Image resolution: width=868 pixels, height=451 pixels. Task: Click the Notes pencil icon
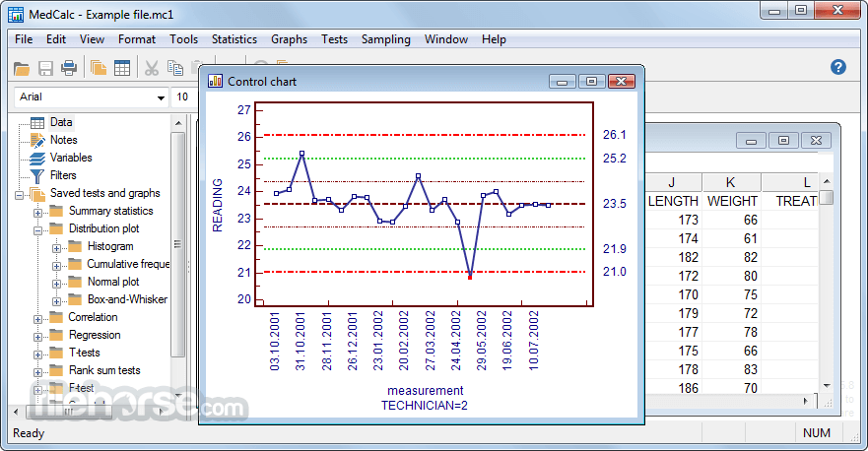coord(37,140)
